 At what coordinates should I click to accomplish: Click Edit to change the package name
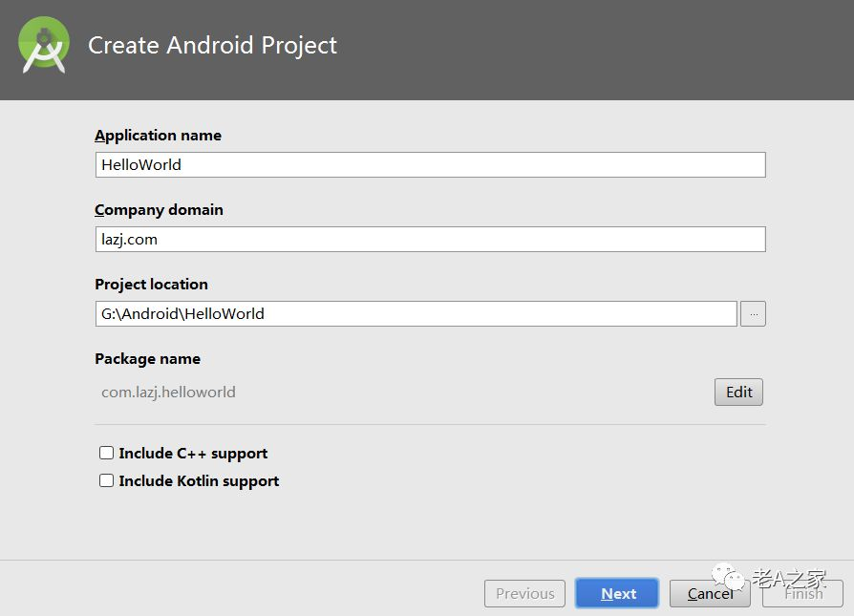pyautogui.click(x=737, y=392)
